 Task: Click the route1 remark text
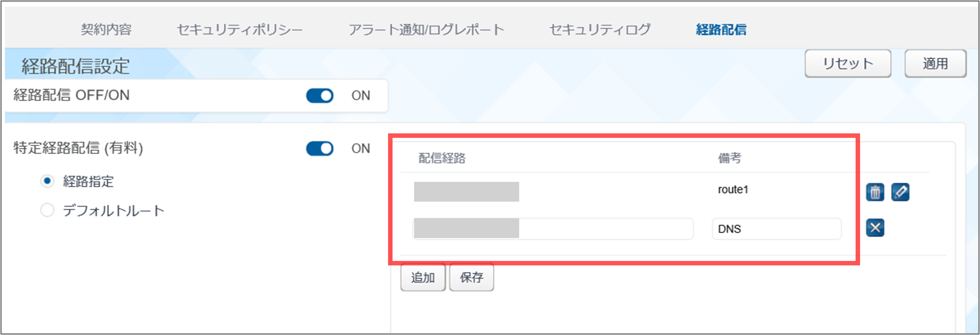pyautogui.click(x=733, y=190)
